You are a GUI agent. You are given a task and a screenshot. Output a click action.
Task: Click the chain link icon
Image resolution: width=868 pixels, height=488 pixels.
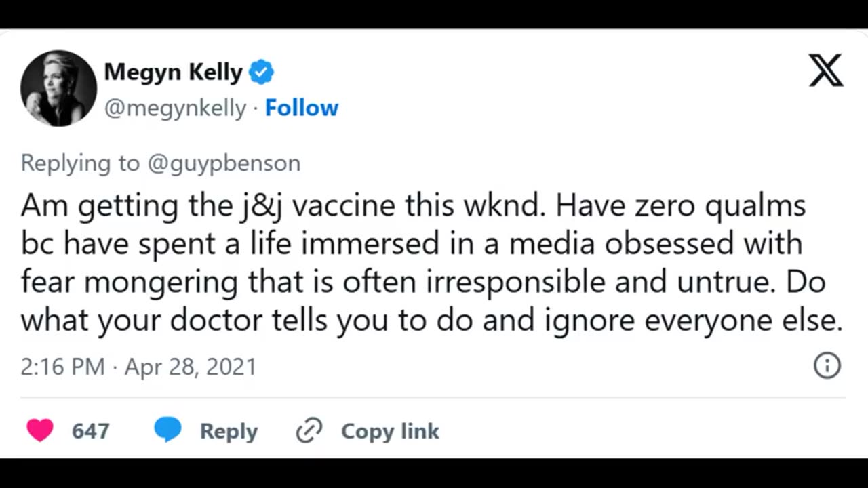309,430
